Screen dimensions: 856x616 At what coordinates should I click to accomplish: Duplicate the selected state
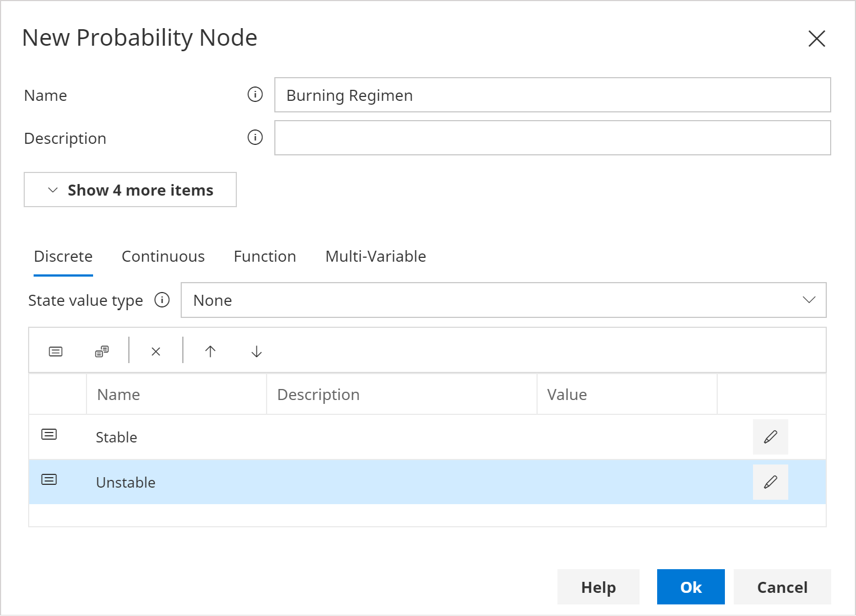[x=101, y=350]
